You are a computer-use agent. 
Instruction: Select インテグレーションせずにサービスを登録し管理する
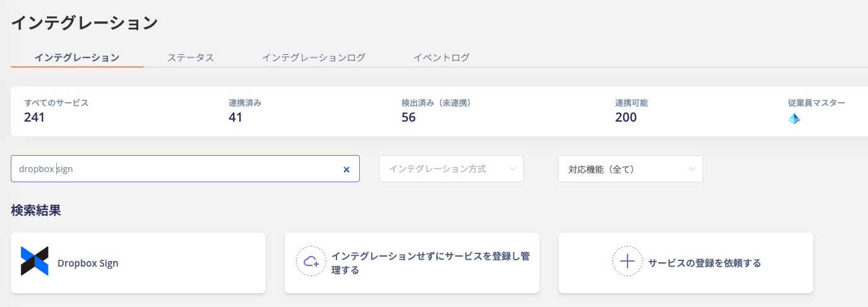pyautogui.click(x=430, y=263)
